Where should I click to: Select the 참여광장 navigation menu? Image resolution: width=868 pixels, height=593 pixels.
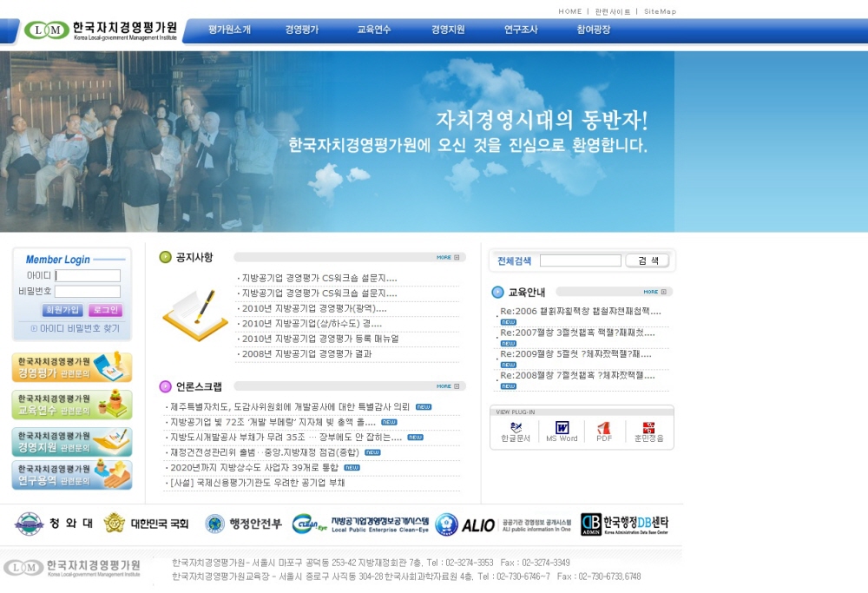[x=594, y=30]
